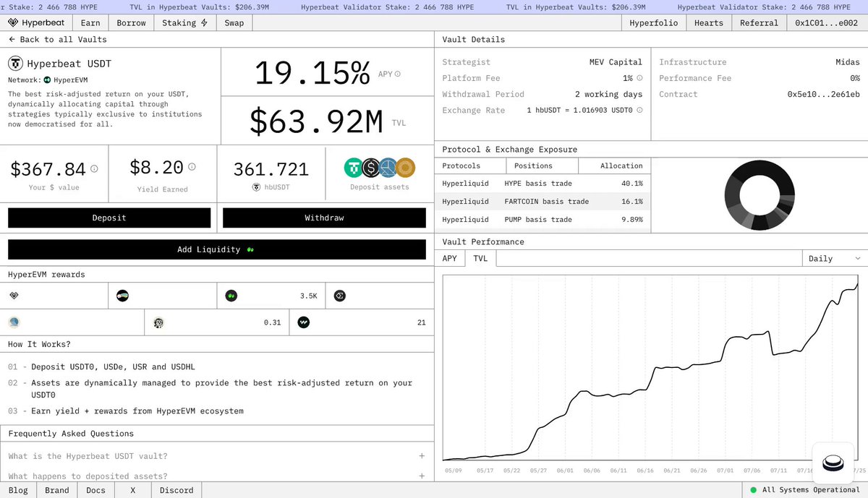Viewport: 868px width, 498px height.
Task: Click the green dots icon on Add Liquidity
Action: [x=250, y=249]
